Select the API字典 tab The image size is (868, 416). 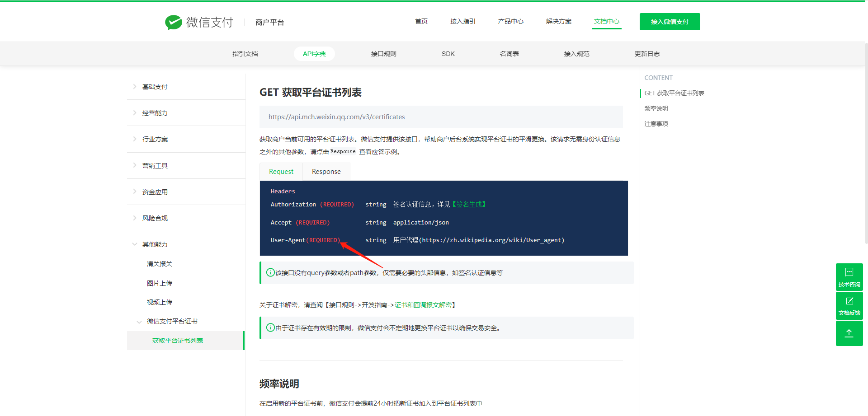point(314,54)
